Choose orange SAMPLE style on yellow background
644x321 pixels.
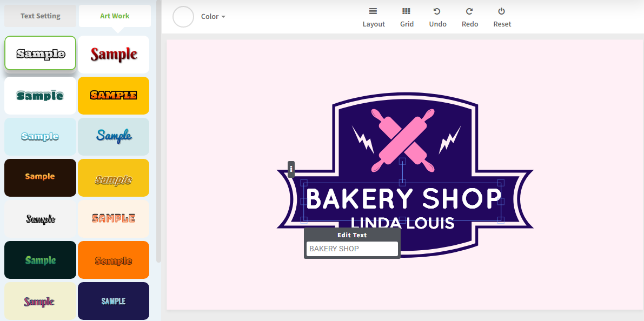114,96
